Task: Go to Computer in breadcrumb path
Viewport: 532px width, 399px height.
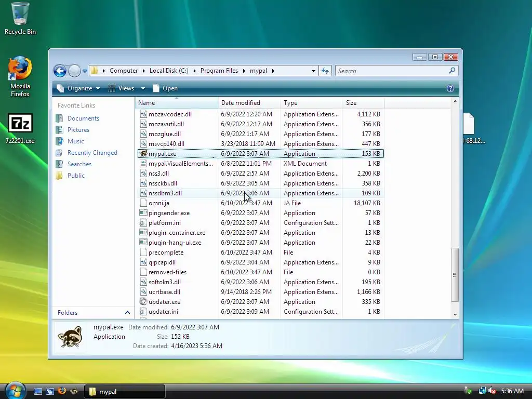Action: pyautogui.click(x=124, y=71)
